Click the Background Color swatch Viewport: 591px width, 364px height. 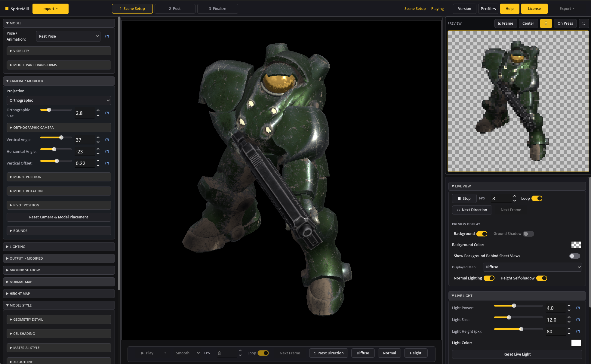pos(576,245)
